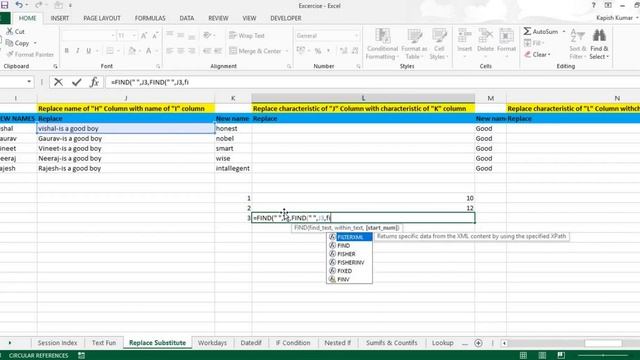Click the Undo arrow in quick access toolbar
The width and height of the screenshot is (640, 360).
click(18, 5)
